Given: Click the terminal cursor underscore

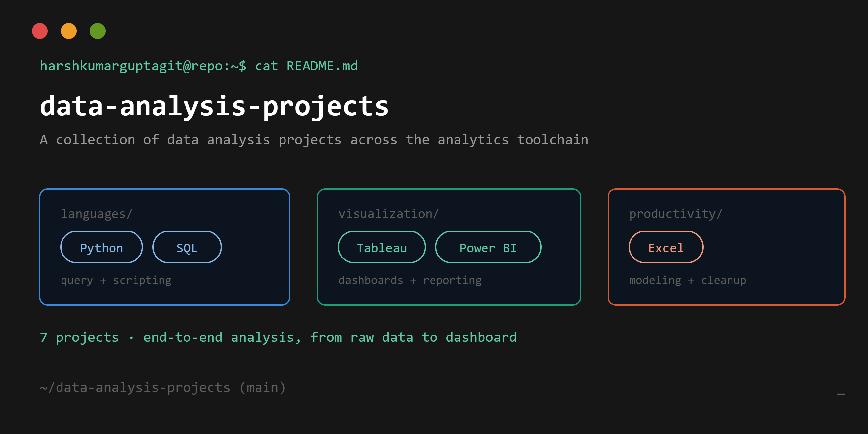Looking at the screenshot, I should click(841, 394).
